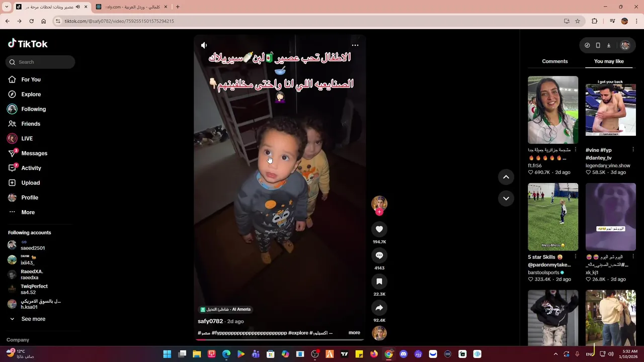Open Messages in the sidebar
This screenshot has height=362, width=644.
pos(34,153)
